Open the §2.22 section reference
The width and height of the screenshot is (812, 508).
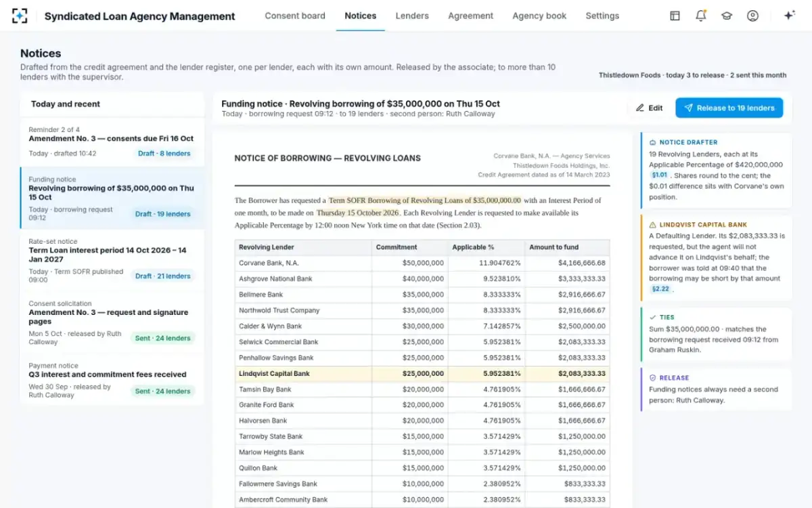click(x=660, y=289)
